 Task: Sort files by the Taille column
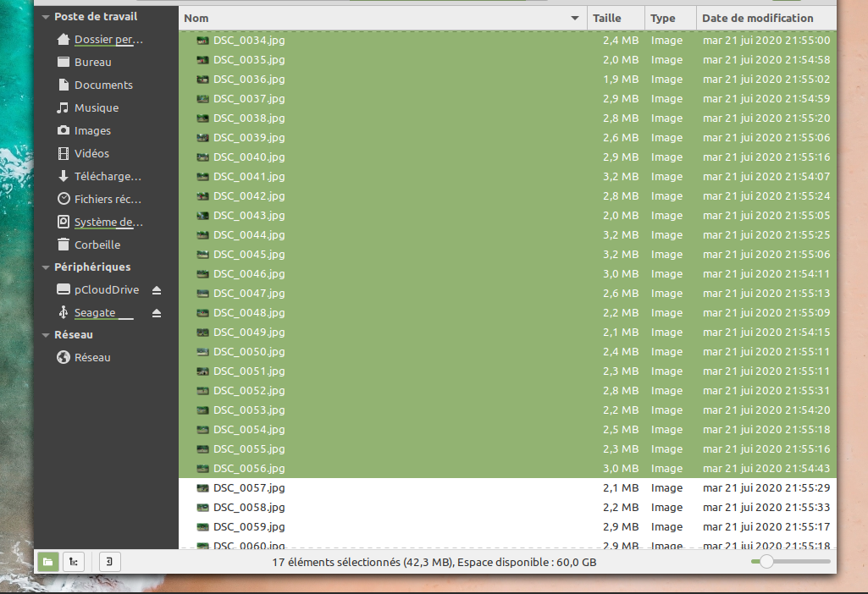point(606,17)
